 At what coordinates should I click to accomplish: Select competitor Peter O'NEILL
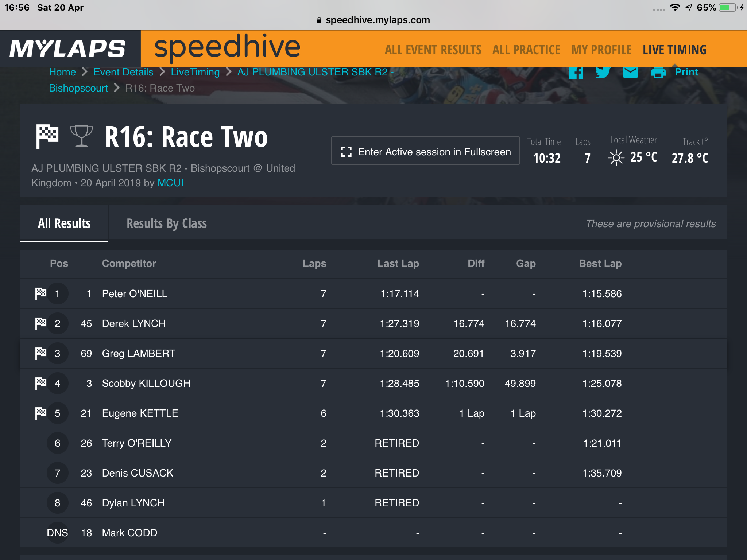(135, 293)
